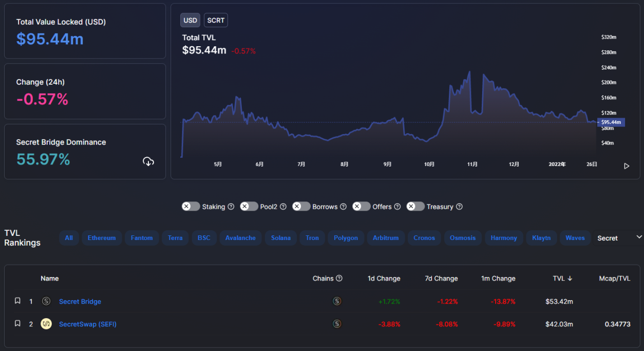Click Secret chain icon in Secret Bridge row
This screenshot has width=644, height=351.
tap(337, 301)
